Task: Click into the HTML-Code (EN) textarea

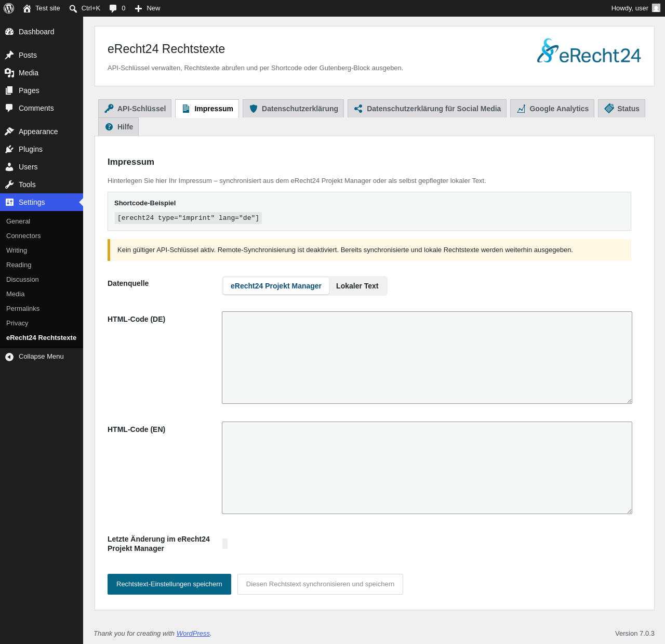Action: click(427, 468)
